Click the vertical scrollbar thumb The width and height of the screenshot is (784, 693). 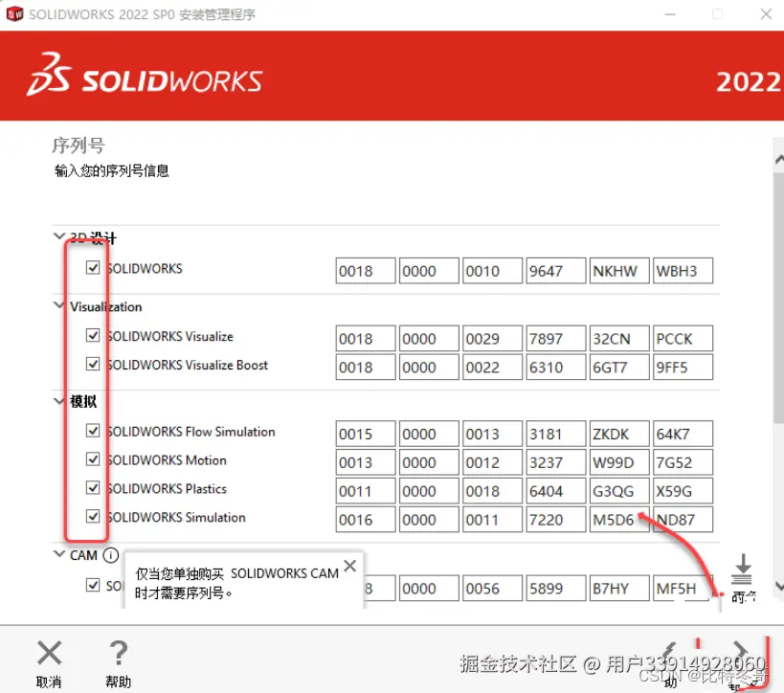[779, 300]
